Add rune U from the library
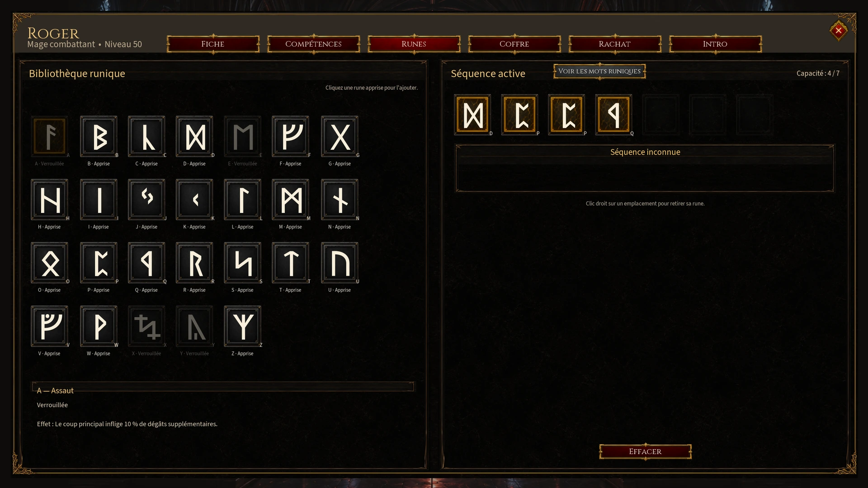This screenshot has height=488, width=868. click(x=340, y=263)
